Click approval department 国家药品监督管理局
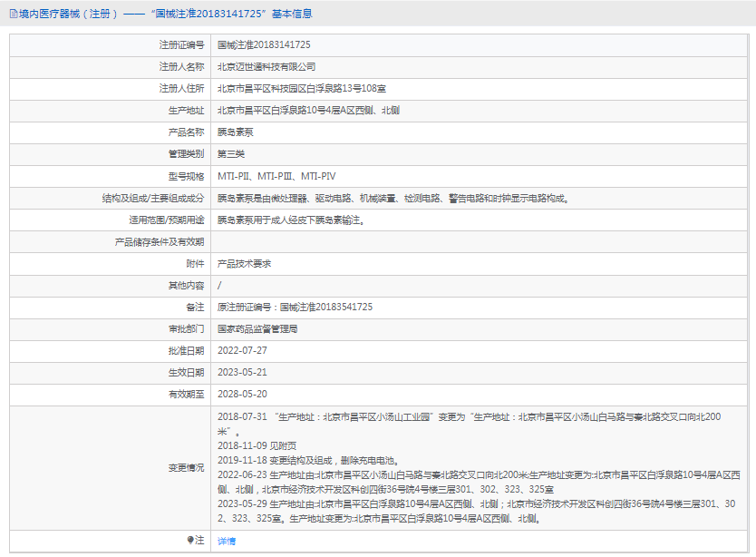Image resolution: width=756 pixels, height=557 pixels. [257, 328]
